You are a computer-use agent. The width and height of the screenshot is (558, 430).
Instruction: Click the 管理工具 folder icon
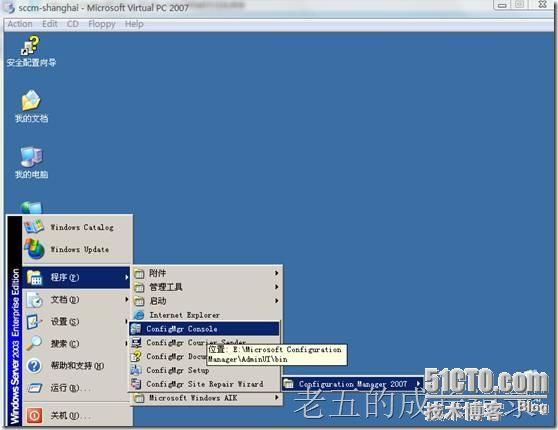pyautogui.click(x=139, y=287)
